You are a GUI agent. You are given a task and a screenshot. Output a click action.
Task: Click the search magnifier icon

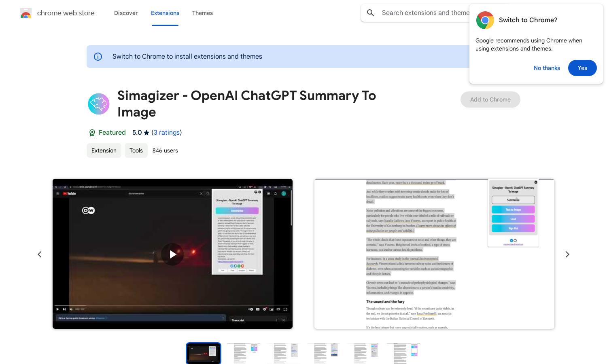point(370,13)
